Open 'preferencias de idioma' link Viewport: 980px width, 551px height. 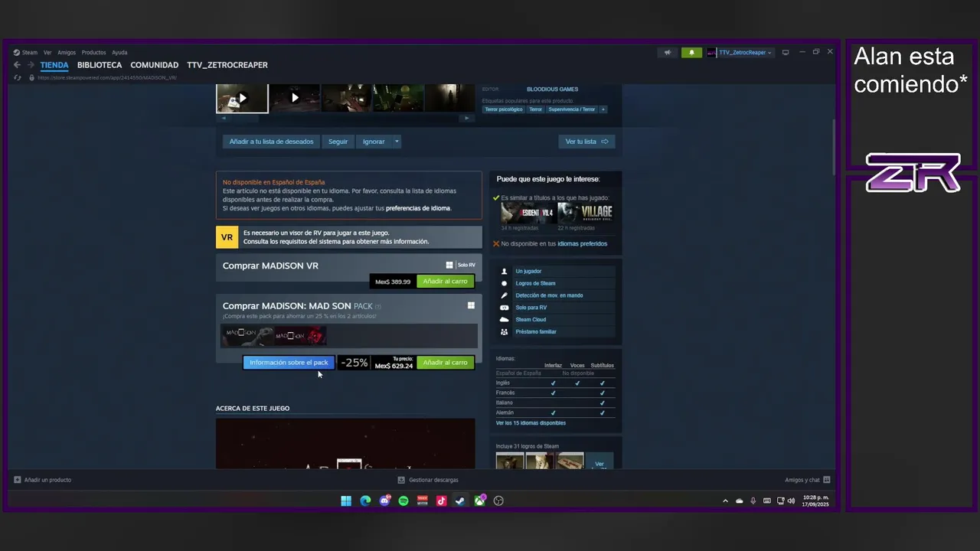point(418,208)
